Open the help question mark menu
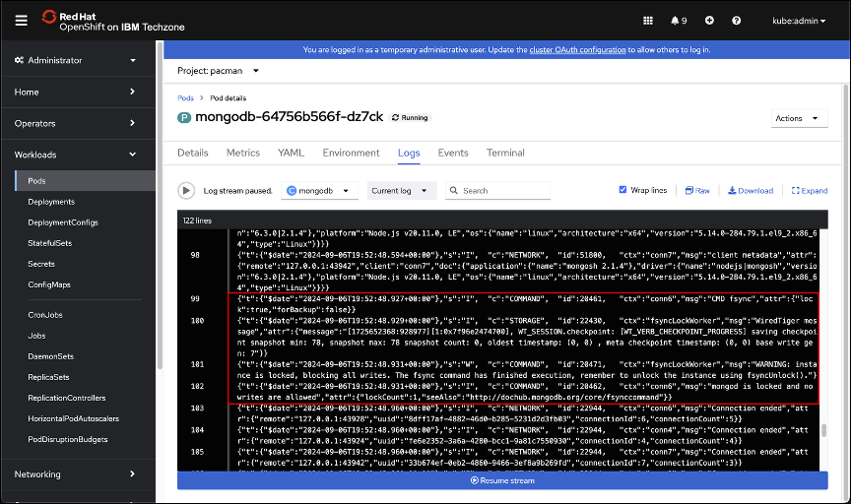Image resolution: width=851 pixels, height=504 pixels. click(736, 20)
